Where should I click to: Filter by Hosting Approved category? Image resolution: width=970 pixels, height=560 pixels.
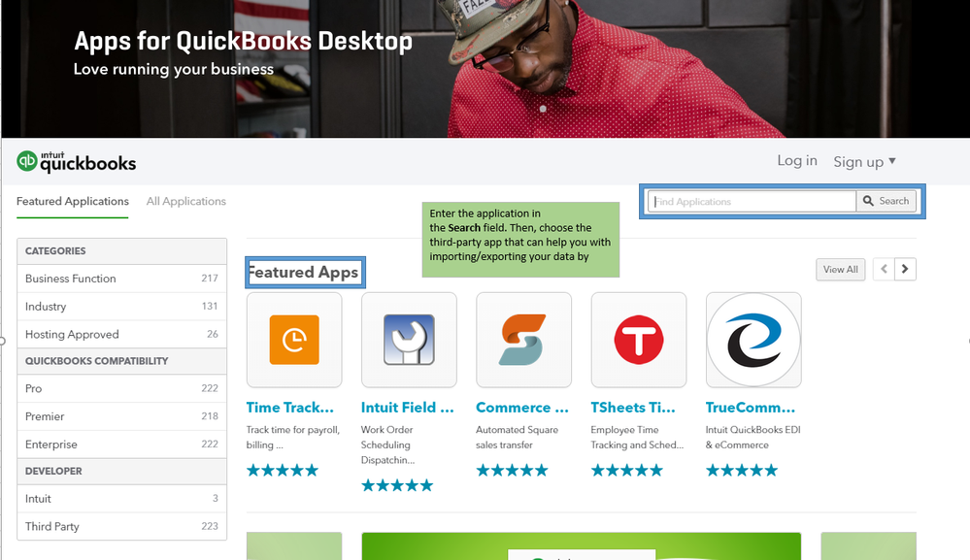(x=122, y=335)
